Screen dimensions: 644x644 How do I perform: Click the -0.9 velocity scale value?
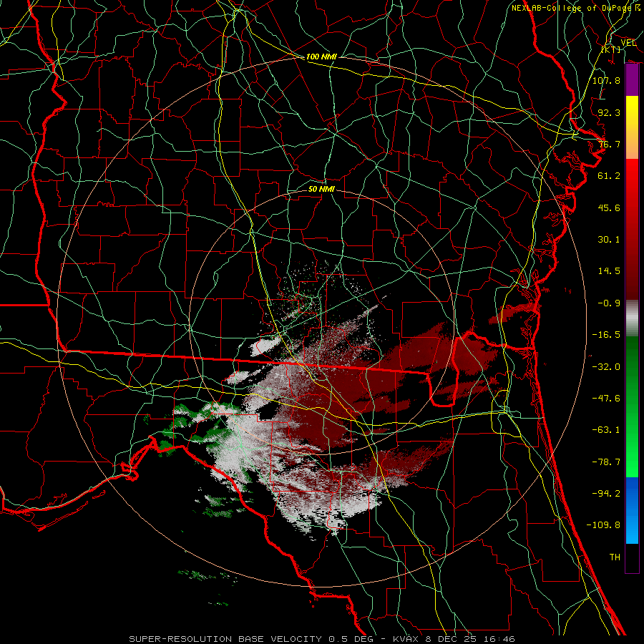pos(609,303)
